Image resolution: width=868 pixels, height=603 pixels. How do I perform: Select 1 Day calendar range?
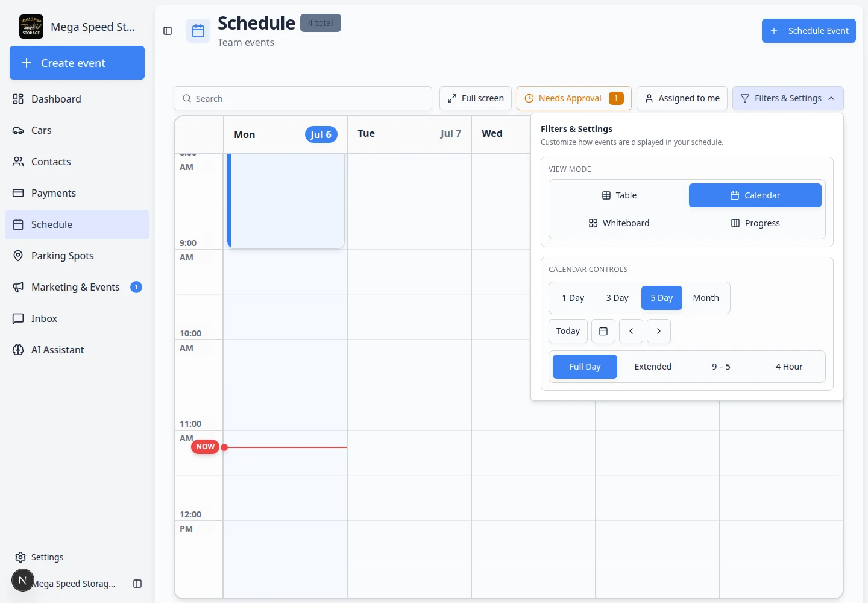pyautogui.click(x=573, y=298)
